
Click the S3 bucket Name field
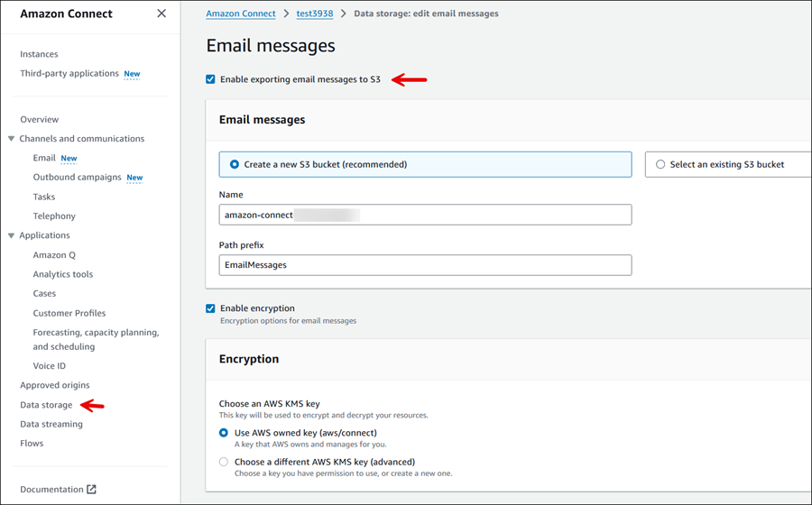pos(425,215)
